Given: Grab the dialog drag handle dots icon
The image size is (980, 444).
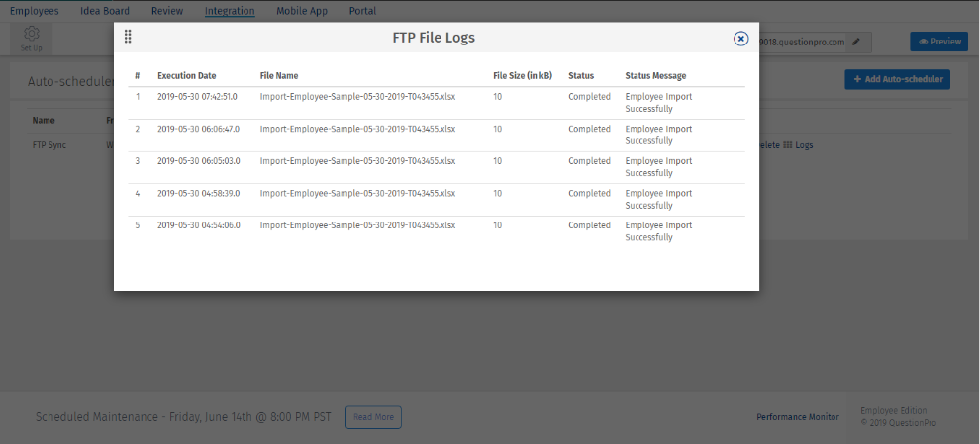Looking at the screenshot, I should pos(128,37).
